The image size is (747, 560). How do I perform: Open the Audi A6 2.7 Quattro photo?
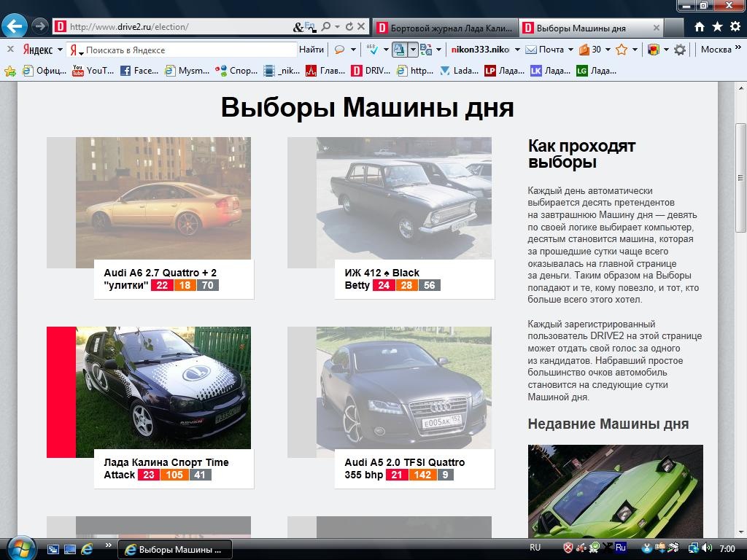point(163,198)
